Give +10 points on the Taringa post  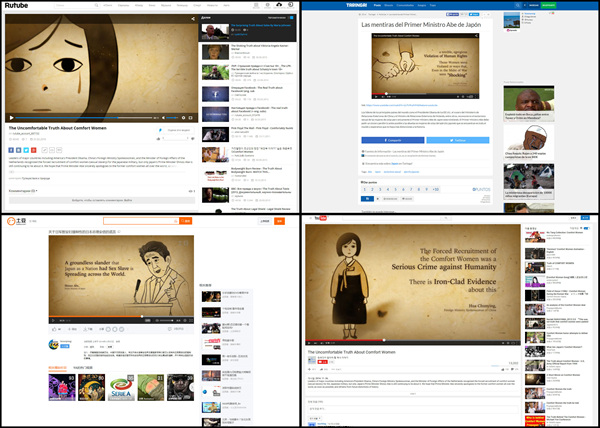[x=435, y=189]
